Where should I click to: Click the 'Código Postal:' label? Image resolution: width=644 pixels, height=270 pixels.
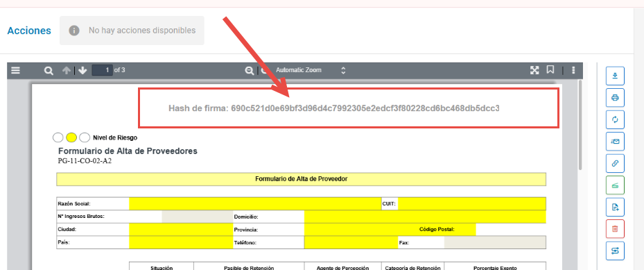click(437, 229)
